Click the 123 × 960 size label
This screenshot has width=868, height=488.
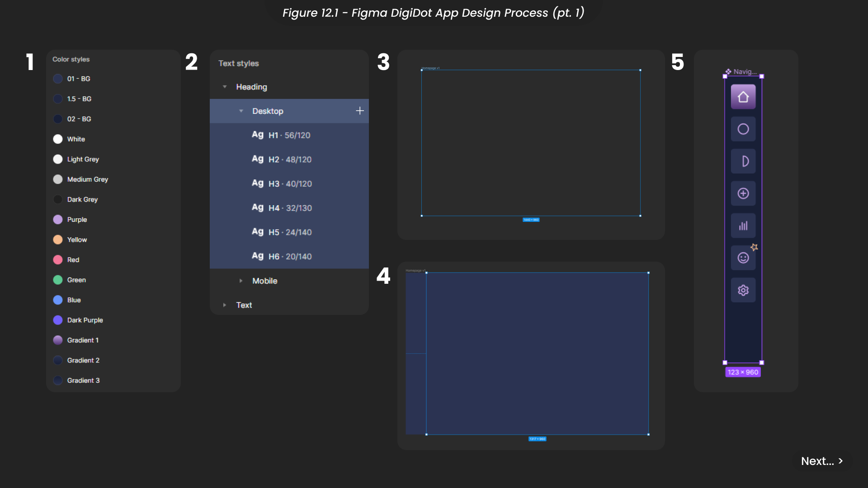point(743,372)
